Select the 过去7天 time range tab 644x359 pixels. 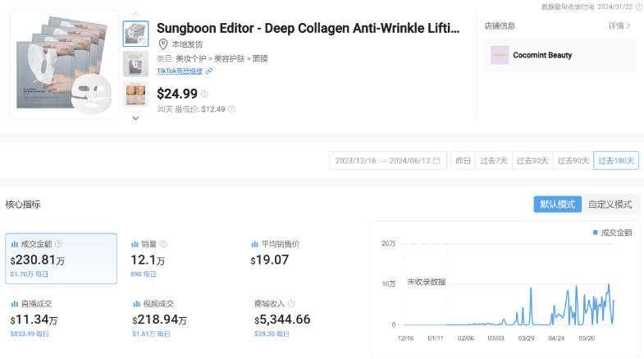(x=493, y=161)
